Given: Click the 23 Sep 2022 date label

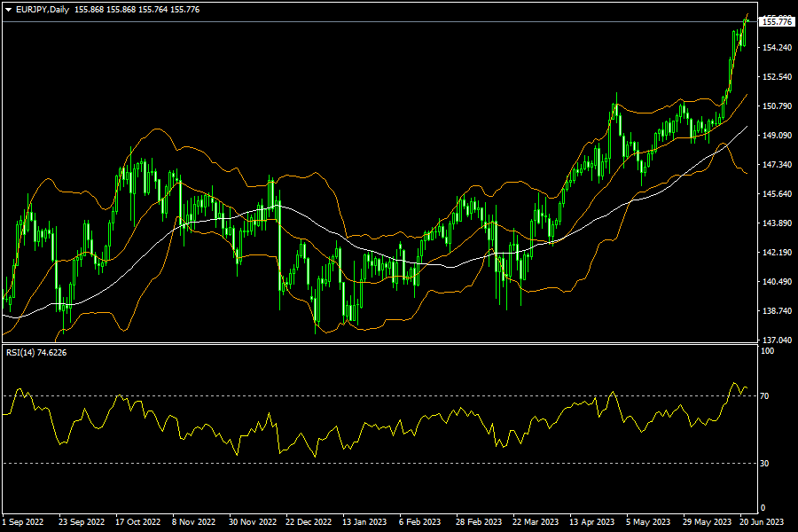Looking at the screenshot, I should pos(82,522).
